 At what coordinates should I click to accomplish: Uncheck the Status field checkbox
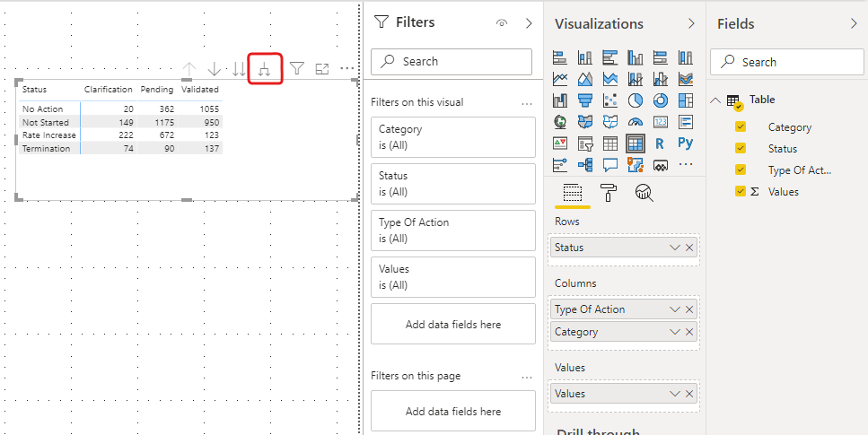click(x=741, y=148)
